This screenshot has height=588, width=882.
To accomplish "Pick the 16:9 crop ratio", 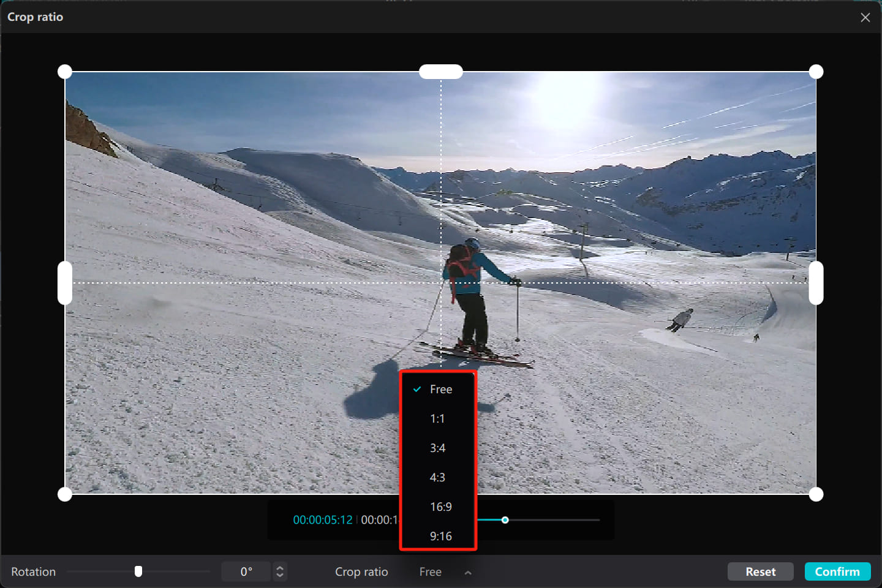I will 440,507.
